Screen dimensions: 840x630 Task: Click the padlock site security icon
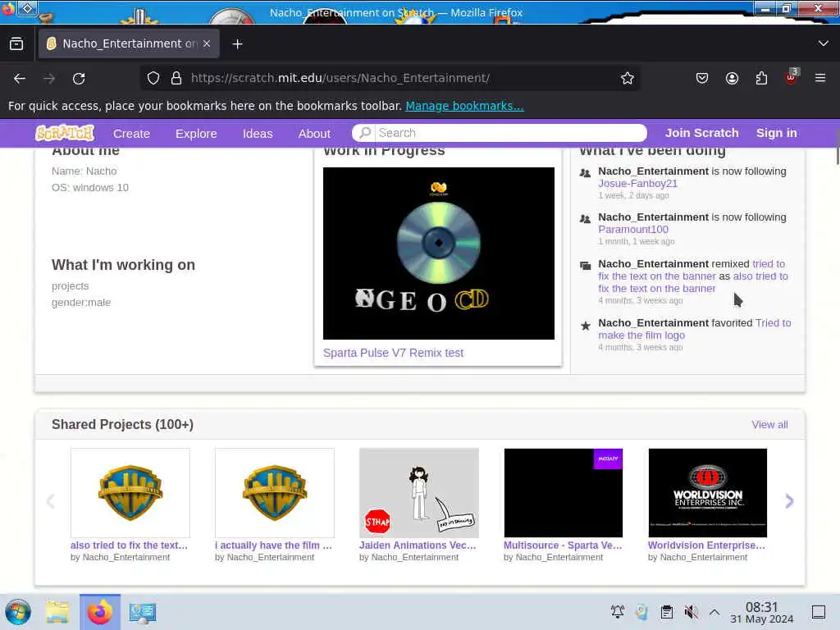tap(176, 78)
